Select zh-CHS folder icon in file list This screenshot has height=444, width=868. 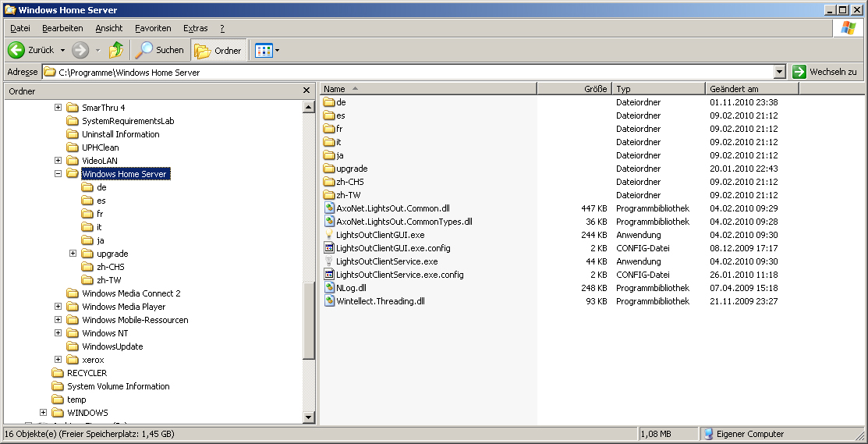[329, 182]
